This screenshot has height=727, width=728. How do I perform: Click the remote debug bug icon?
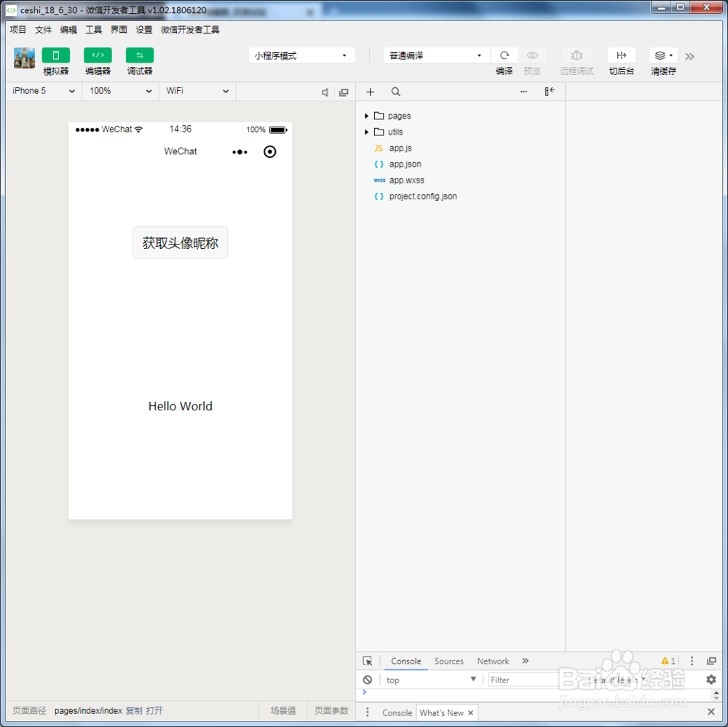(577, 55)
